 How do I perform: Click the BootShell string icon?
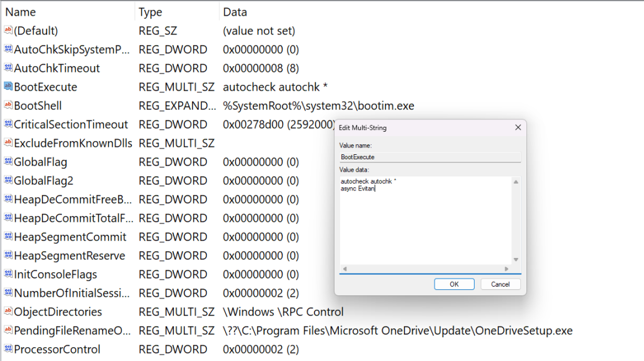coord(8,105)
